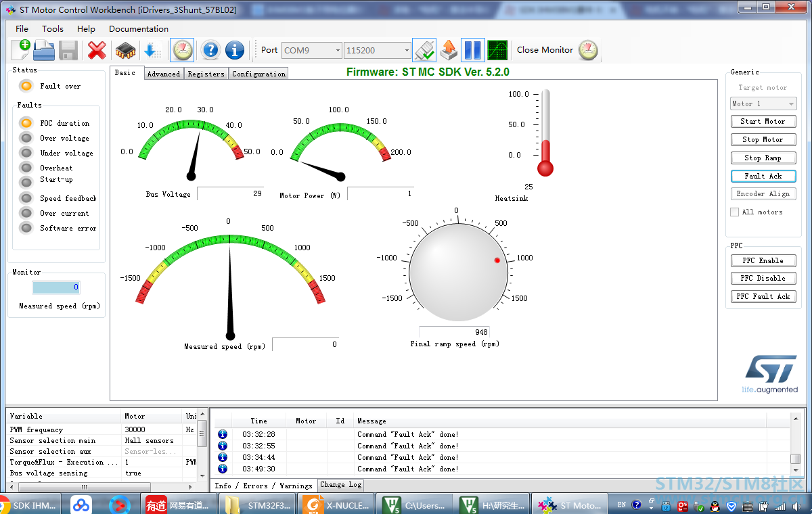This screenshot has height=514, width=812.
Task: Click the Final ramp speed value field
Action: click(x=454, y=332)
